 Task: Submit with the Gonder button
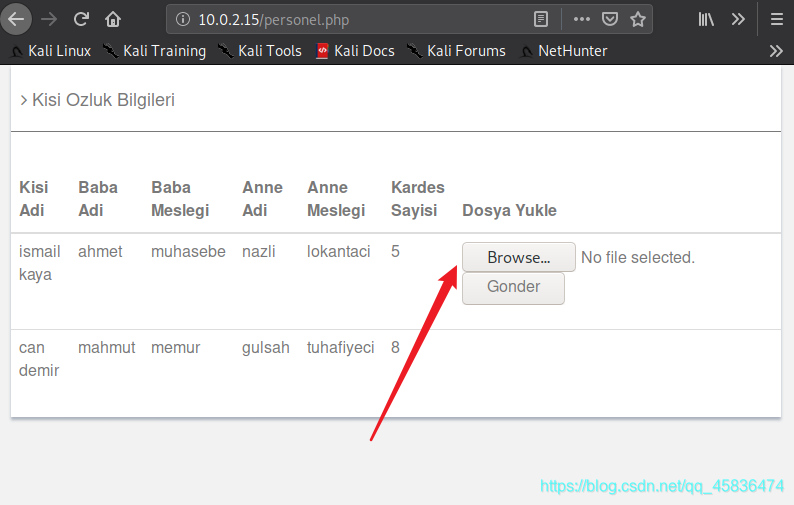(513, 287)
